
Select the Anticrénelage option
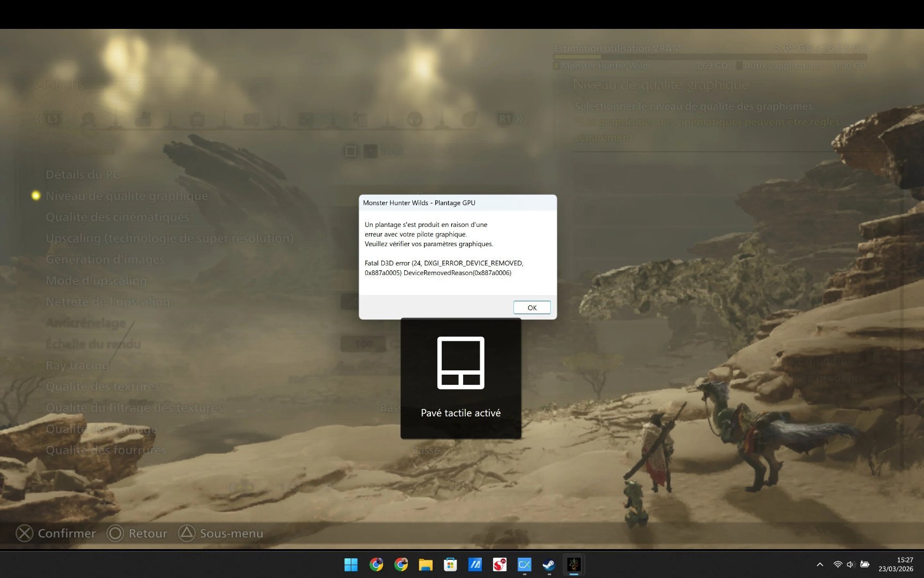[x=86, y=323]
